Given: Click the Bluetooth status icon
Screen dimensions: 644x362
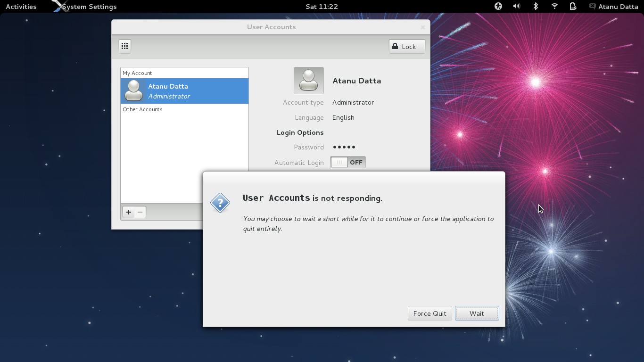Looking at the screenshot, I should coord(536,7).
